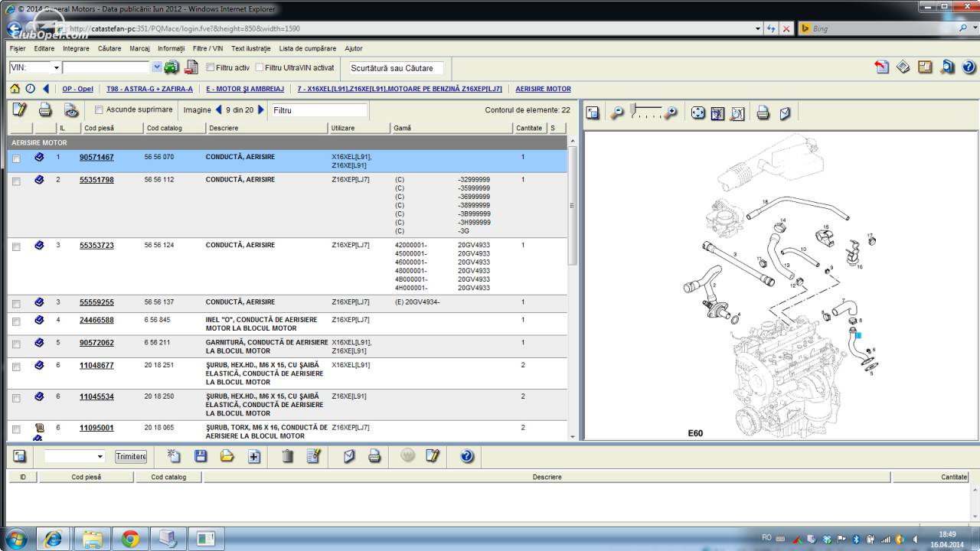Check the box for part 55353723

point(16,246)
